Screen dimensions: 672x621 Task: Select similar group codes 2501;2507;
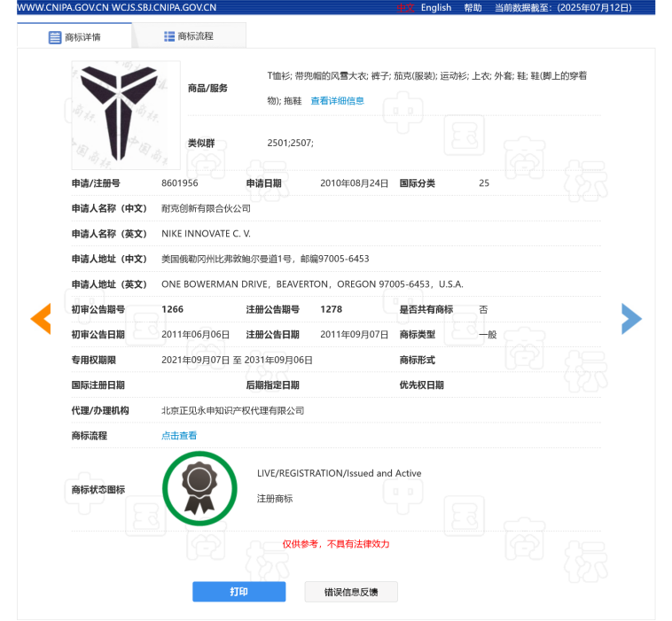[x=290, y=143]
